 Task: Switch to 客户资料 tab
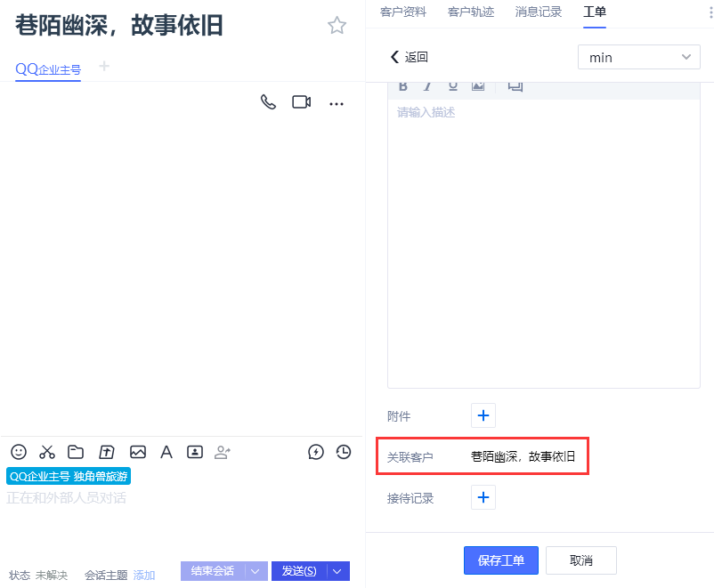tap(403, 12)
